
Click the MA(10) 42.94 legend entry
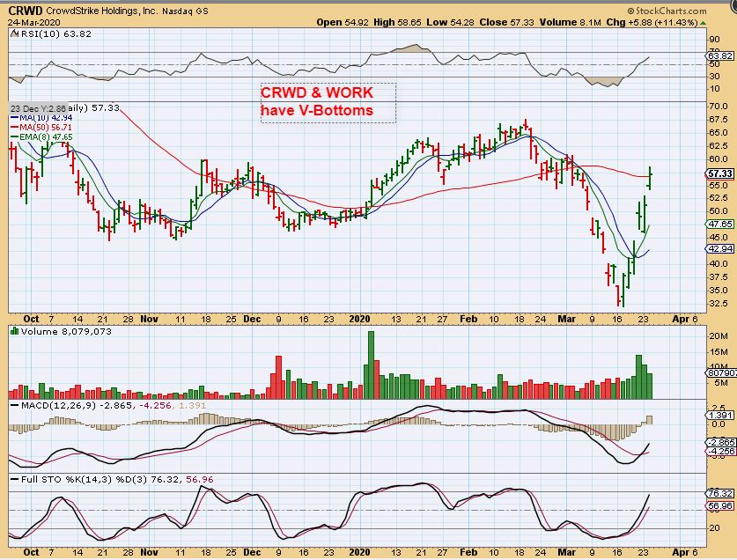click(41, 118)
